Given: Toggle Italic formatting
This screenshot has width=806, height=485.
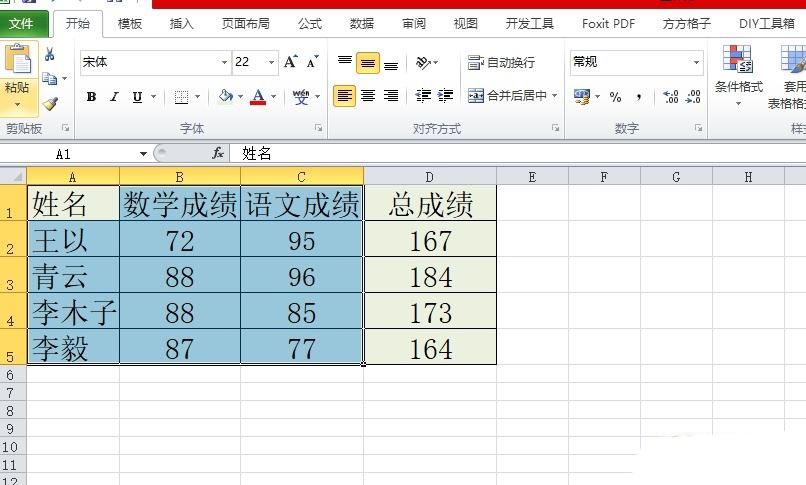Looking at the screenshot, I should 114,97.
